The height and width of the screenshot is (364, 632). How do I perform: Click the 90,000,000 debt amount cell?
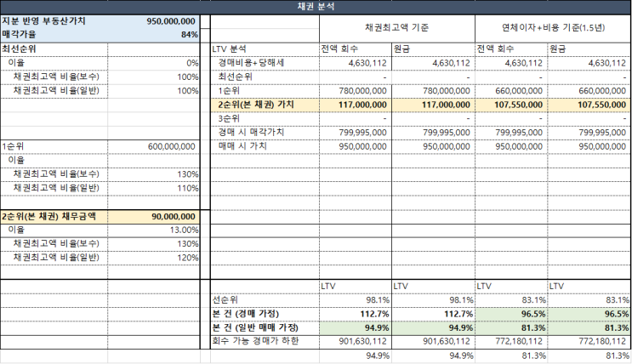pyautogui.click(x=154, y=217)
